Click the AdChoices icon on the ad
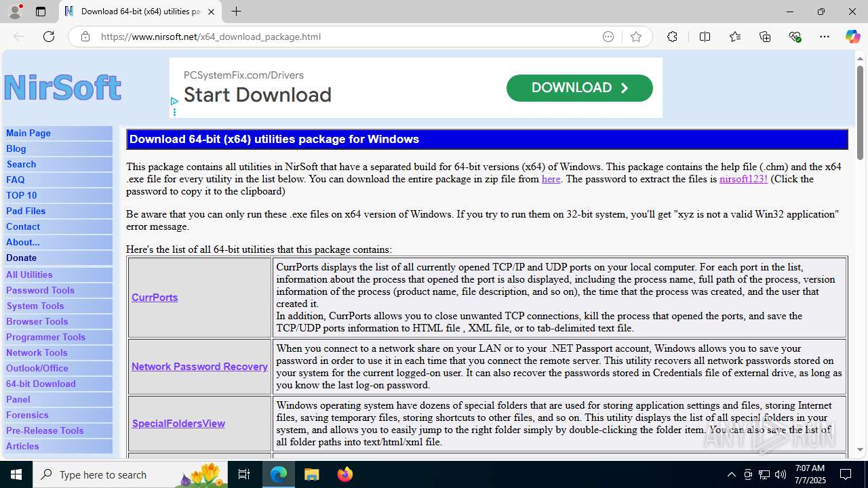Image resolution: width=868 pixels, height=488 pixels. 174,102
